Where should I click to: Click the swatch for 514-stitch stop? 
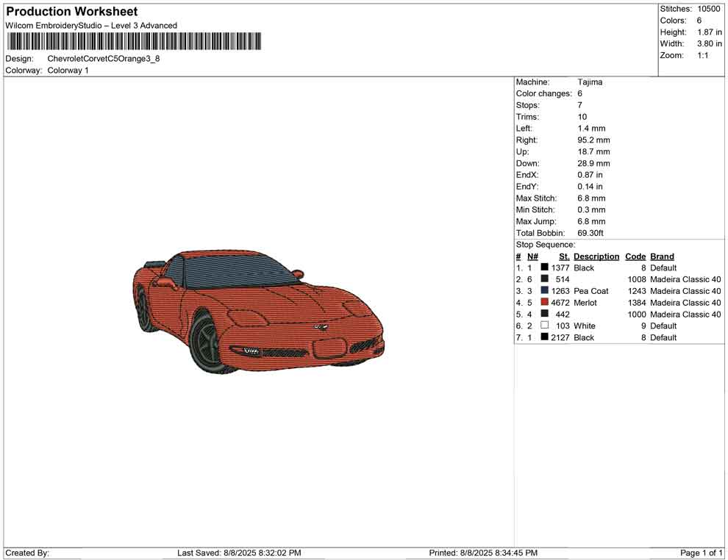(544, 279)
